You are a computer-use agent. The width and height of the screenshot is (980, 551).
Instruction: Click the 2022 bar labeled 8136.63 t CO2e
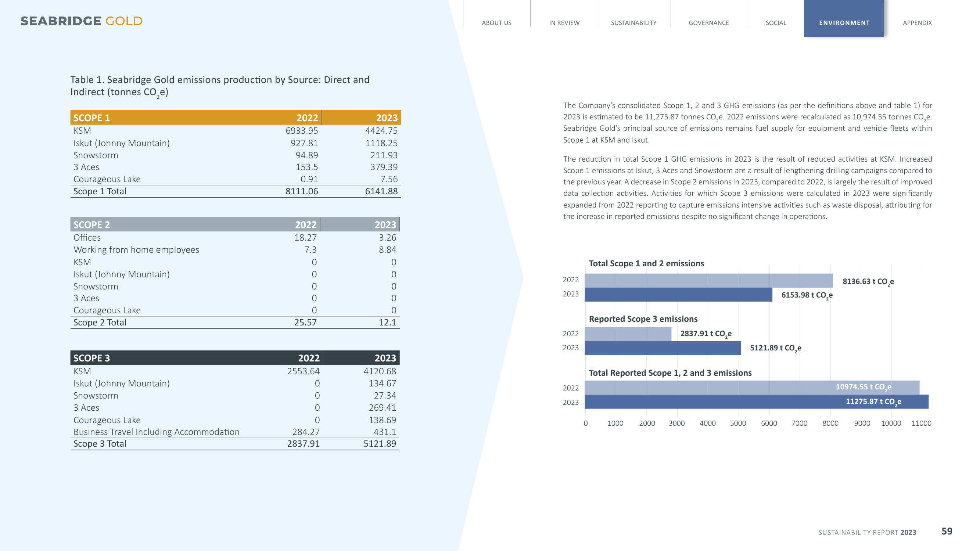coord(708,281)
